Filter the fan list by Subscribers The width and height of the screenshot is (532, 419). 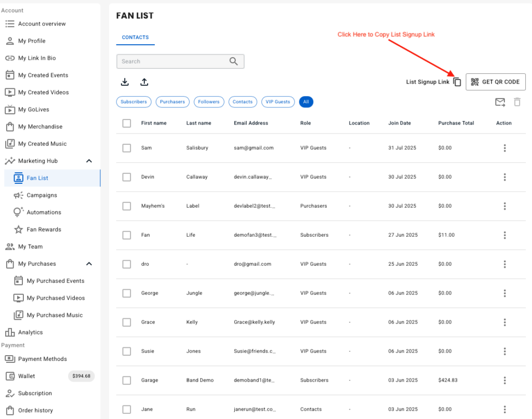(x=134, y=102)
